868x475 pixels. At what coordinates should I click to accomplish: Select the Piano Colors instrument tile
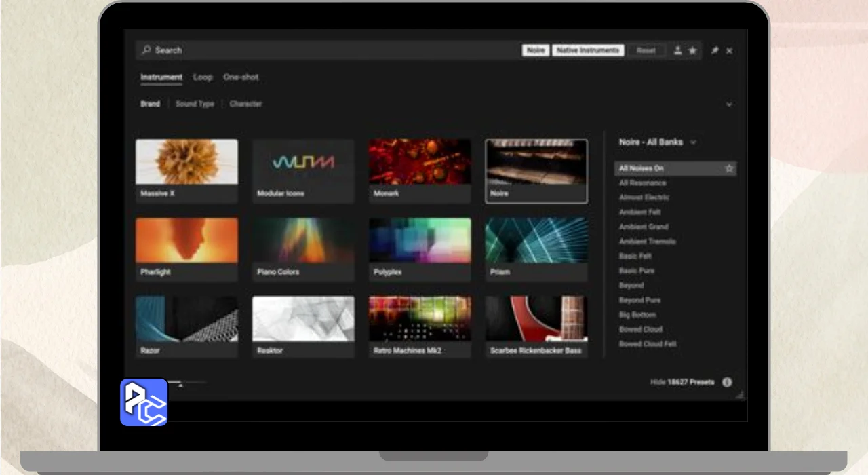[303, 250]
